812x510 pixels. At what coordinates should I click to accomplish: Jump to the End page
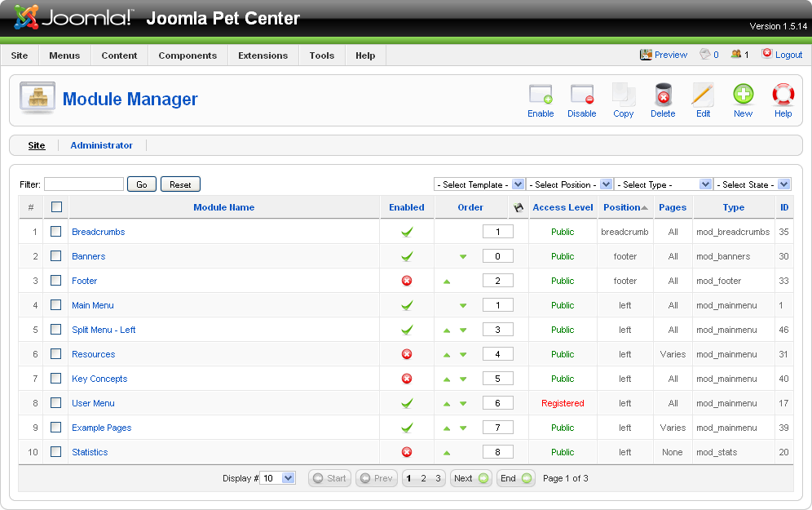tap(516, 478)
